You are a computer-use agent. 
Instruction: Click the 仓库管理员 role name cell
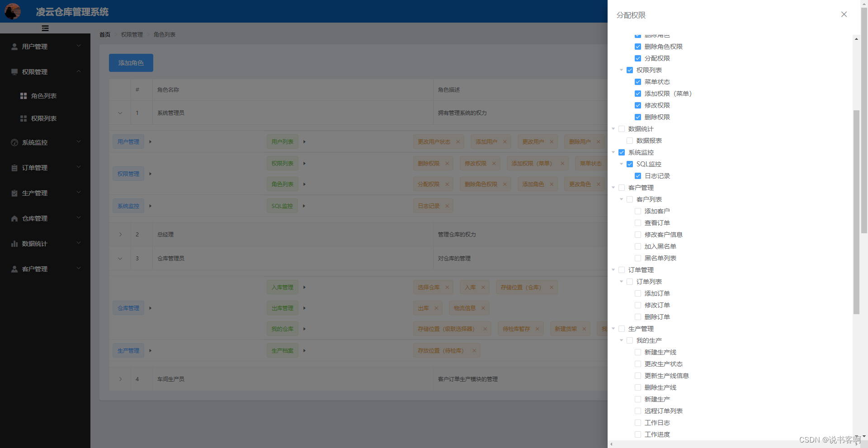pos(292,259)
